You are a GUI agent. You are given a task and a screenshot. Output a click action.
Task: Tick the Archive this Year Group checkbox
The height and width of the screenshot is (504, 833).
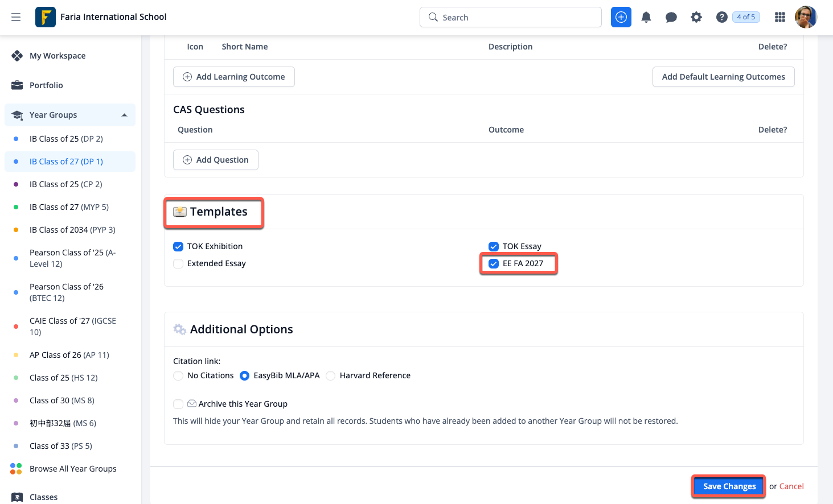pyautogui.click(x=178, y=404)
